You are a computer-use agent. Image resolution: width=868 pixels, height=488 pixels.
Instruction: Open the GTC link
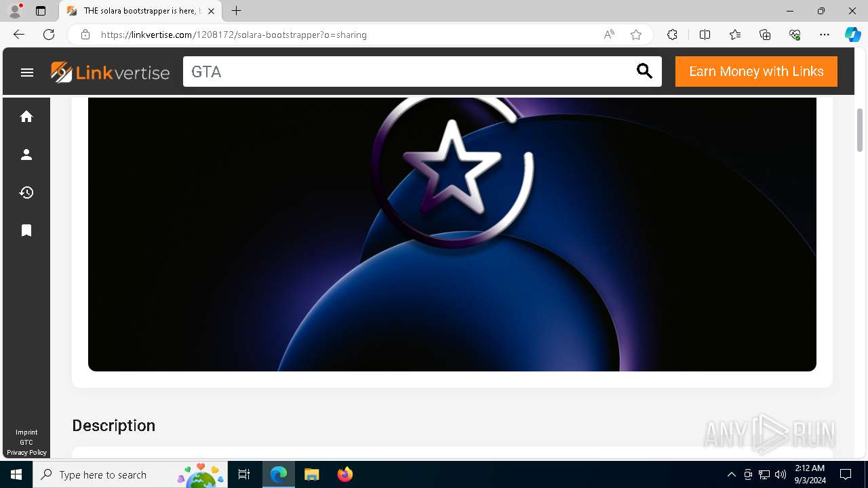point(26,442)
